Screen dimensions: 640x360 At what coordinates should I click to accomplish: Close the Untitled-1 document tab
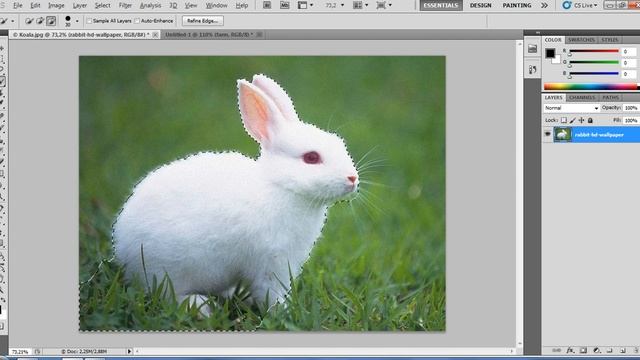point(259,35)
